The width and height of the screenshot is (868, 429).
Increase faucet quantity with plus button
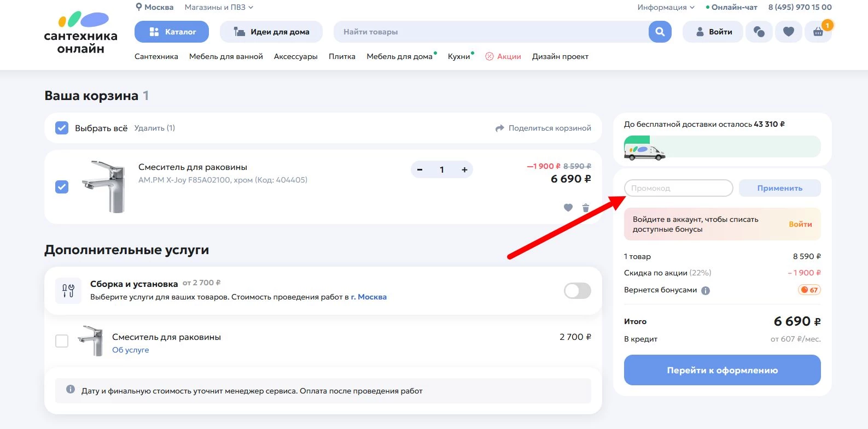click(x=464, y=169)
